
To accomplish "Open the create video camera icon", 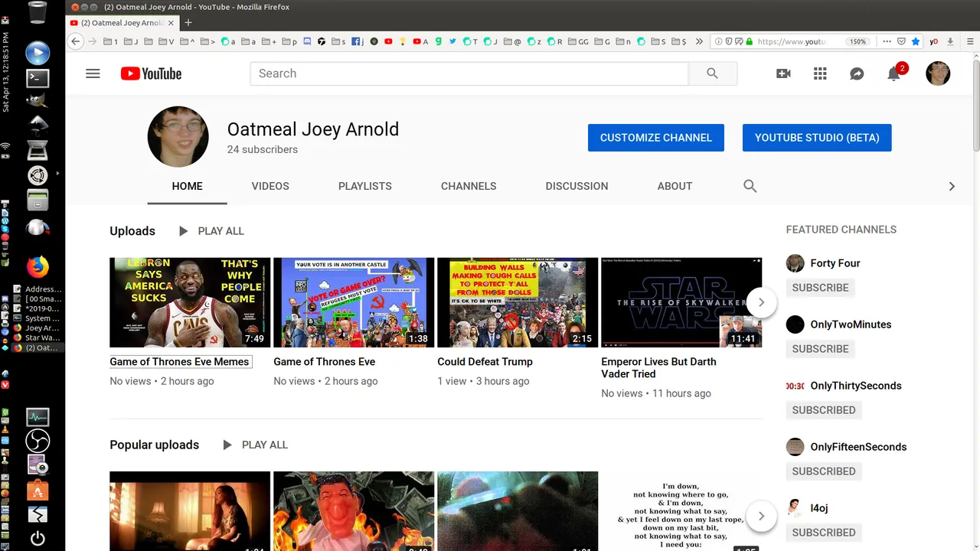I will pyautogui.click(x=783, y=73).
